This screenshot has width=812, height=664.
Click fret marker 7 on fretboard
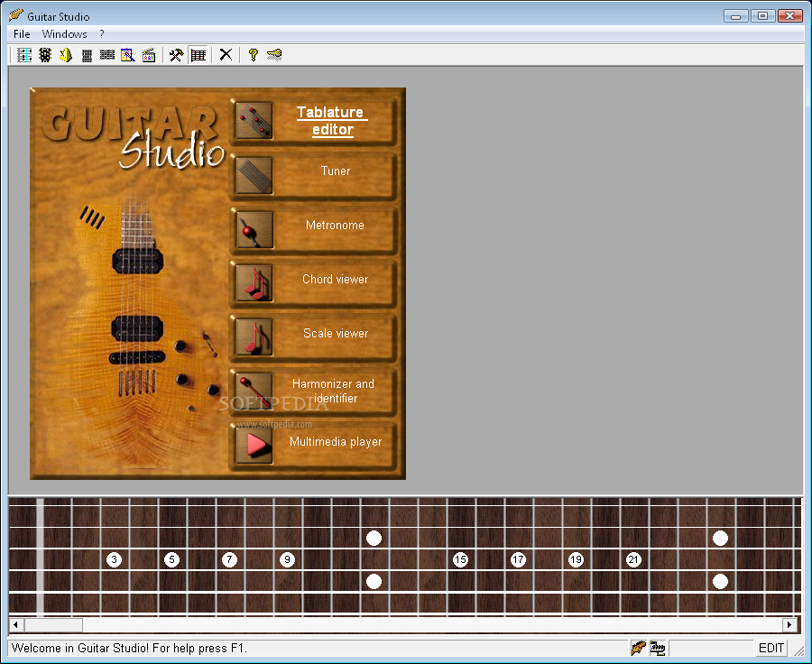pos(229,559)
